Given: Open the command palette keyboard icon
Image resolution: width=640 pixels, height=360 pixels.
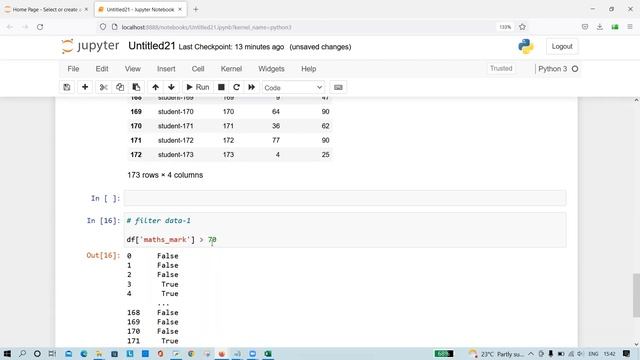Looking at the screenshot, I should pyautogui.click(x=338, y=87).
